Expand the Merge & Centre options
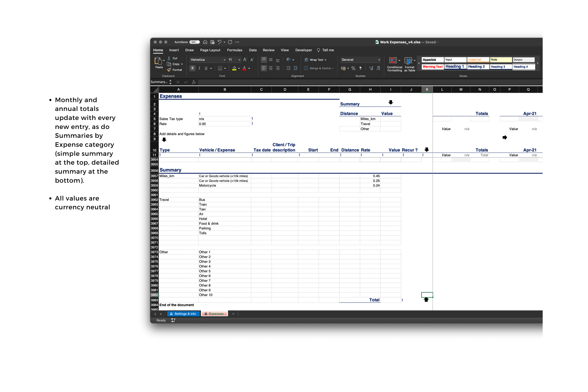 point(333,68)
